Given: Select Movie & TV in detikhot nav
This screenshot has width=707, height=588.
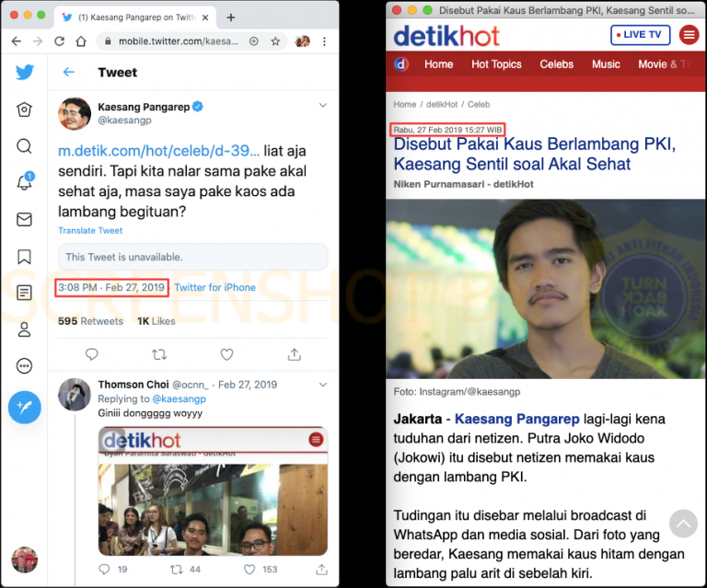Looking at the screenshot, I should click(x=665, y=64).
